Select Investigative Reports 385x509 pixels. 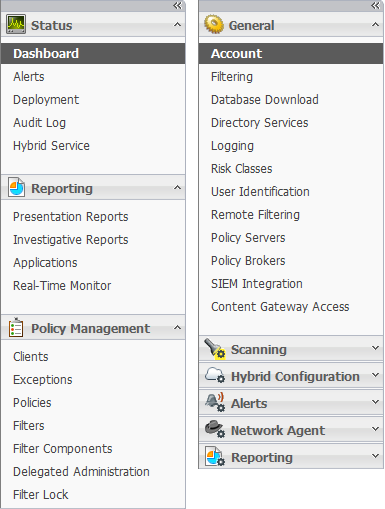click(x=71, y=240)
